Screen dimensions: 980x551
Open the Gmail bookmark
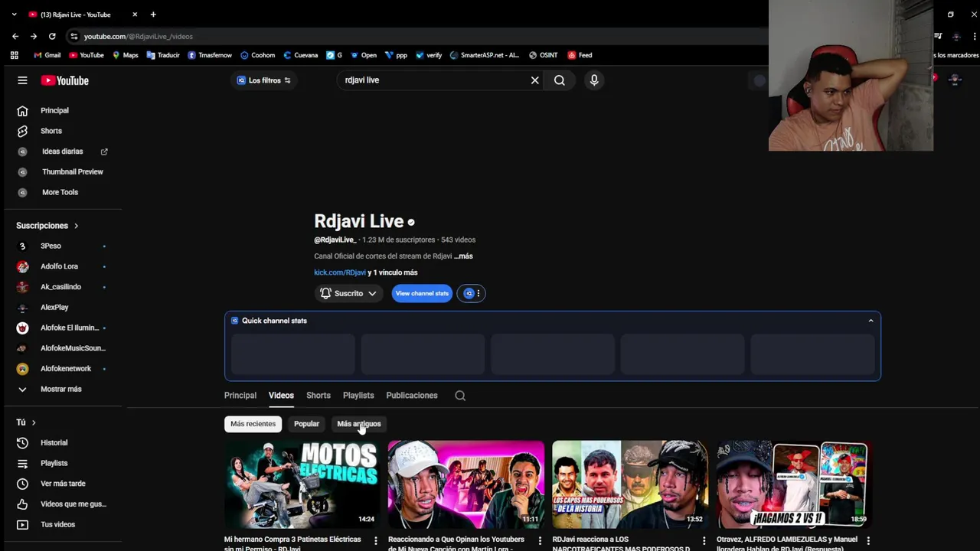47,55
